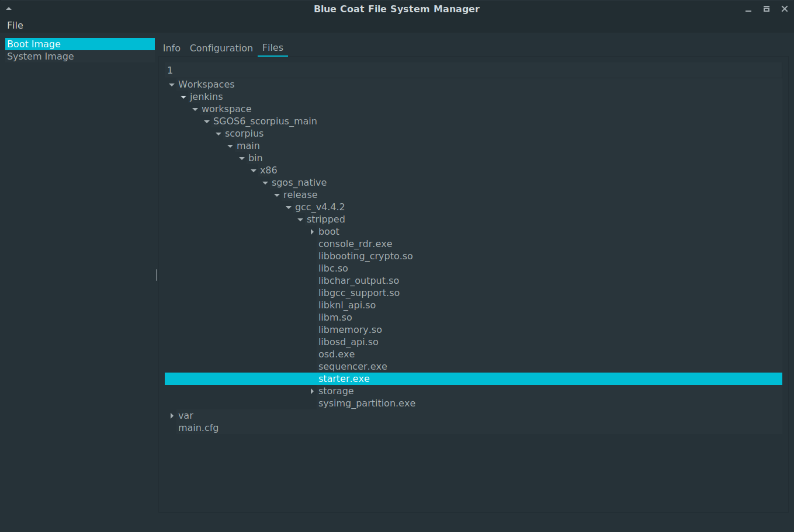Screen dimensions: 794x532
Task: Collapse the sgos_native folder arrow
Action: (x=265, y=183)
